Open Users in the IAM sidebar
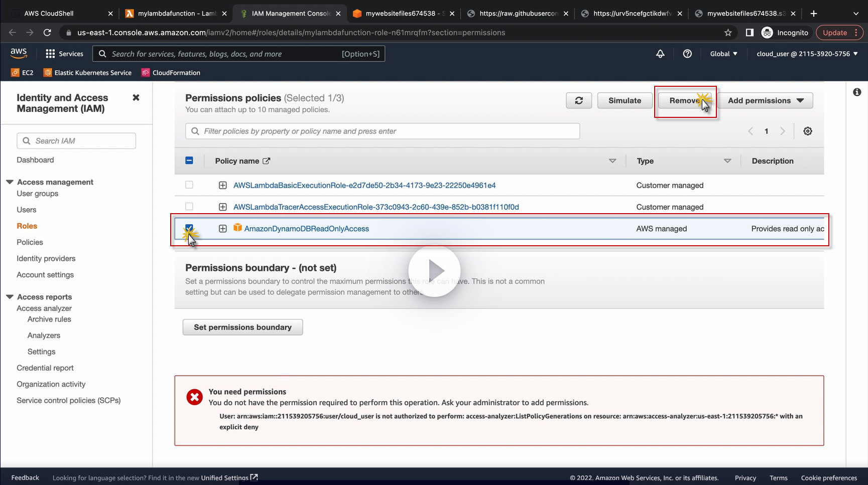868x485 pixels. click(x=27, y=210)
